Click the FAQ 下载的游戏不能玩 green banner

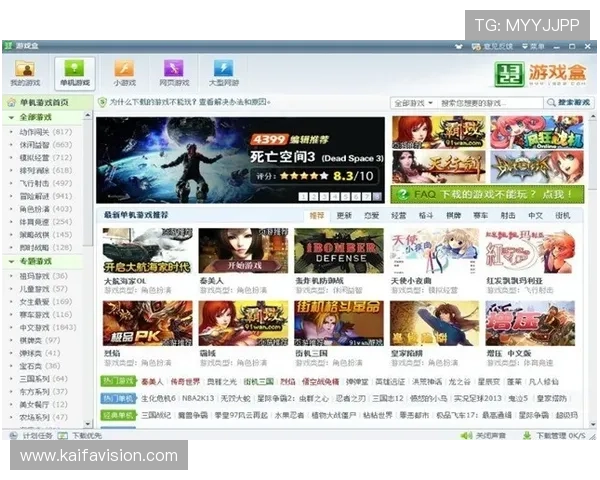488,194
